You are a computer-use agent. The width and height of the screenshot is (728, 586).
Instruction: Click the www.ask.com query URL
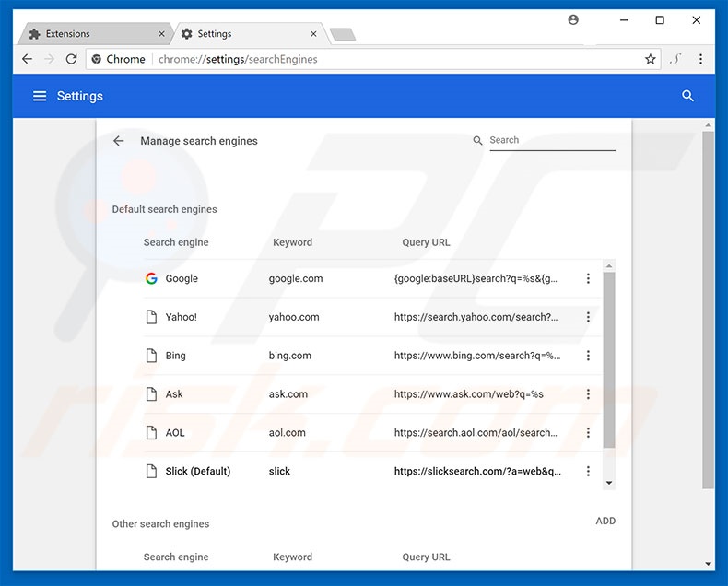click(x=468, y=394)
